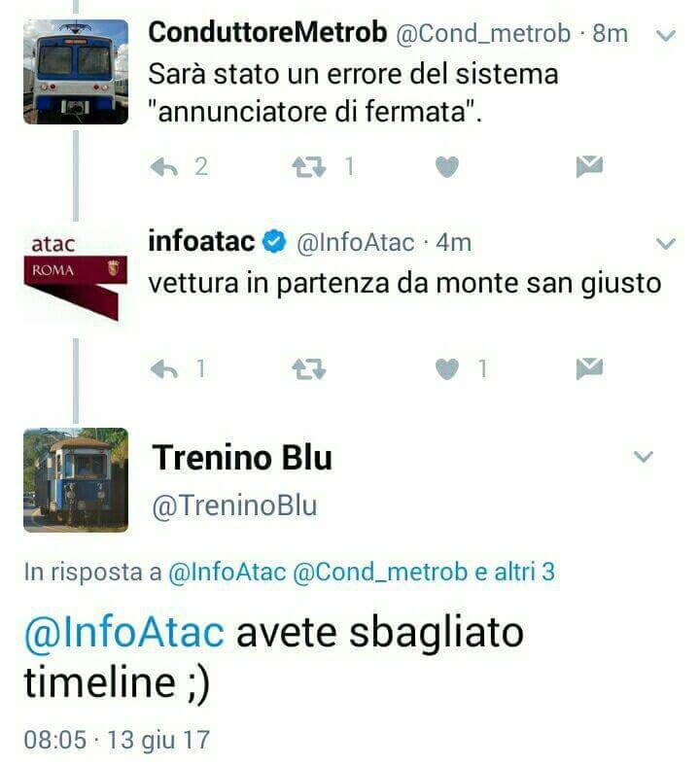Click the infoatac verified badge
Screen dimensions: 700x766
tap(274, 241)
